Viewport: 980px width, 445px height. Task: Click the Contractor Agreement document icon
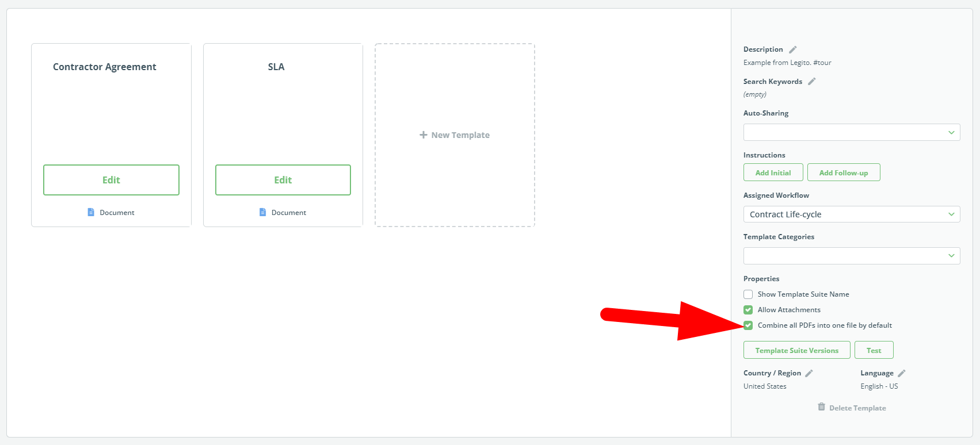91,212
